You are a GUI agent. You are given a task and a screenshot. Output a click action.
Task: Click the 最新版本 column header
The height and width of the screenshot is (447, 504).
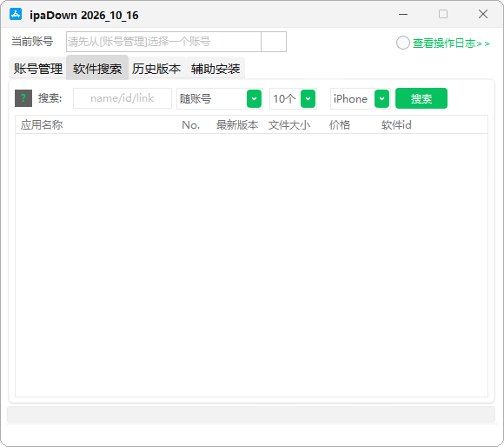pos(237,124)
